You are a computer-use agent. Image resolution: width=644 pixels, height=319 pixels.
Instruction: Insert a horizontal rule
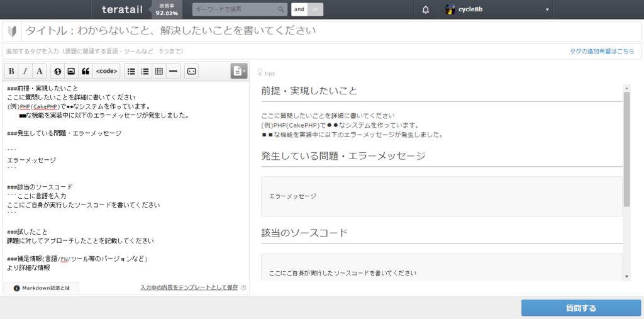click(174, 71)
